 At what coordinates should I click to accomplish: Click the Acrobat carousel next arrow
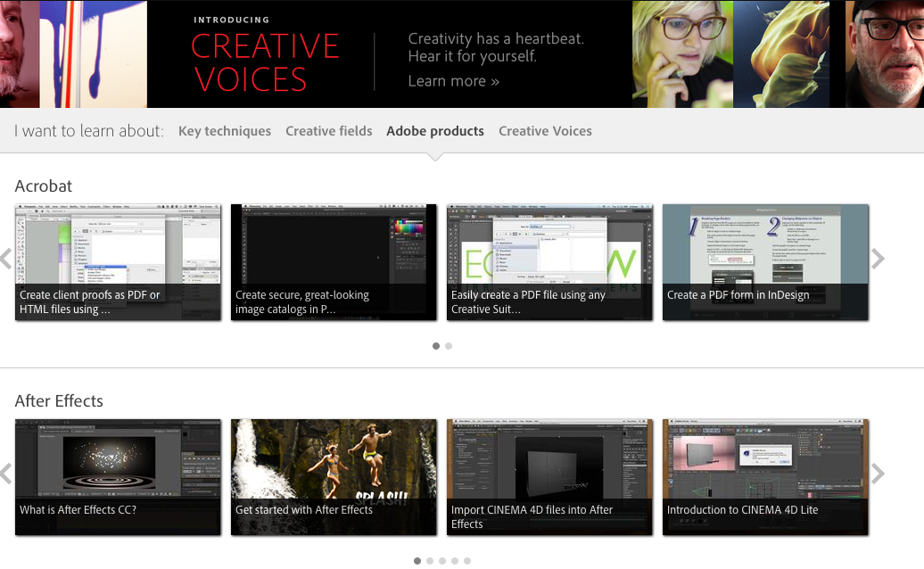[878, 259]
